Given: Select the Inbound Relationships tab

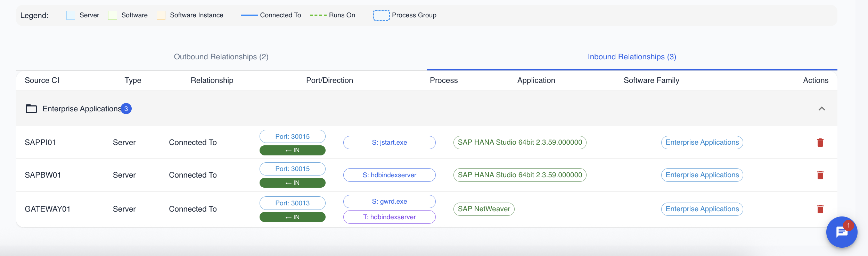Looking at the screenshot, I should pyautogui.click(x=631, y=57).
